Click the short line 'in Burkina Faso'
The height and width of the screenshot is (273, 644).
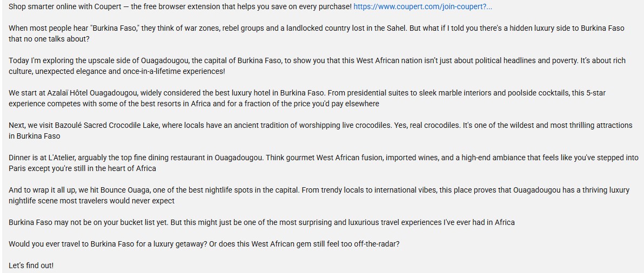tap(35, 135)
